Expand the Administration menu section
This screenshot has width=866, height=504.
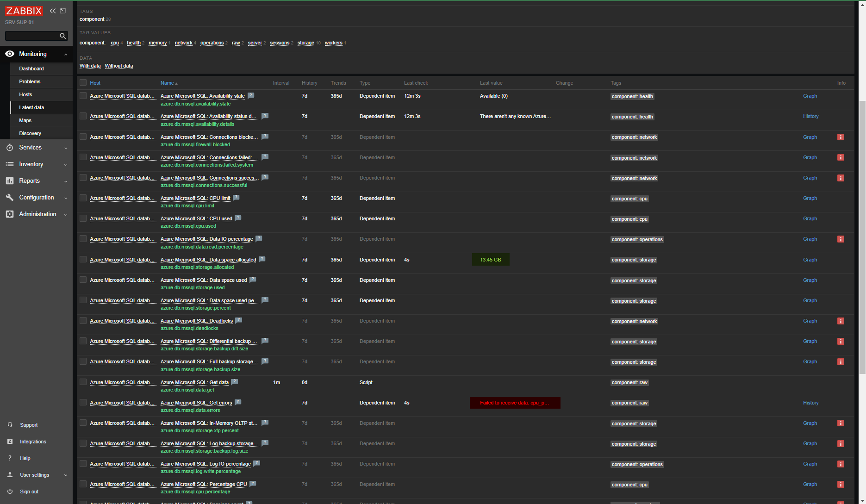click(66, 215)
